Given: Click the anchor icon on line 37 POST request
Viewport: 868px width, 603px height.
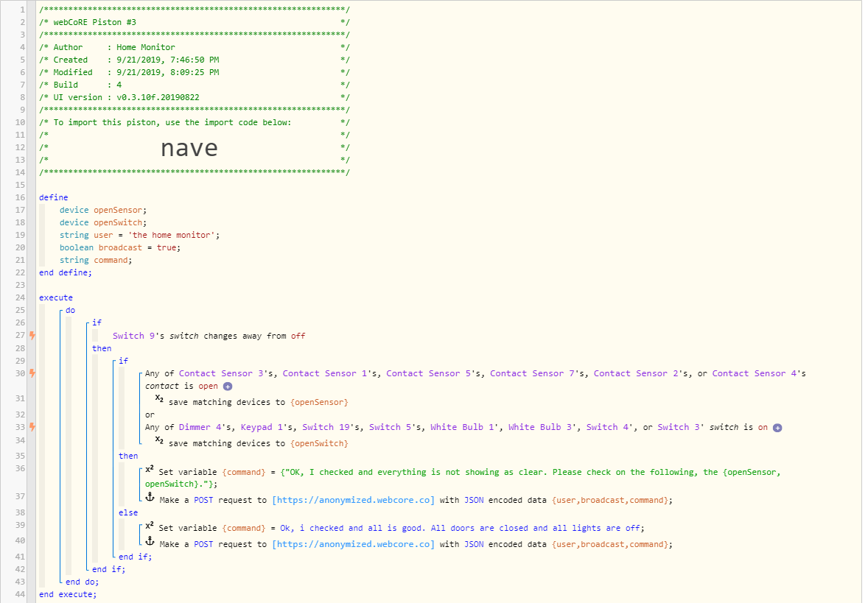Looking at the screenshot, I should pos(150,497).
